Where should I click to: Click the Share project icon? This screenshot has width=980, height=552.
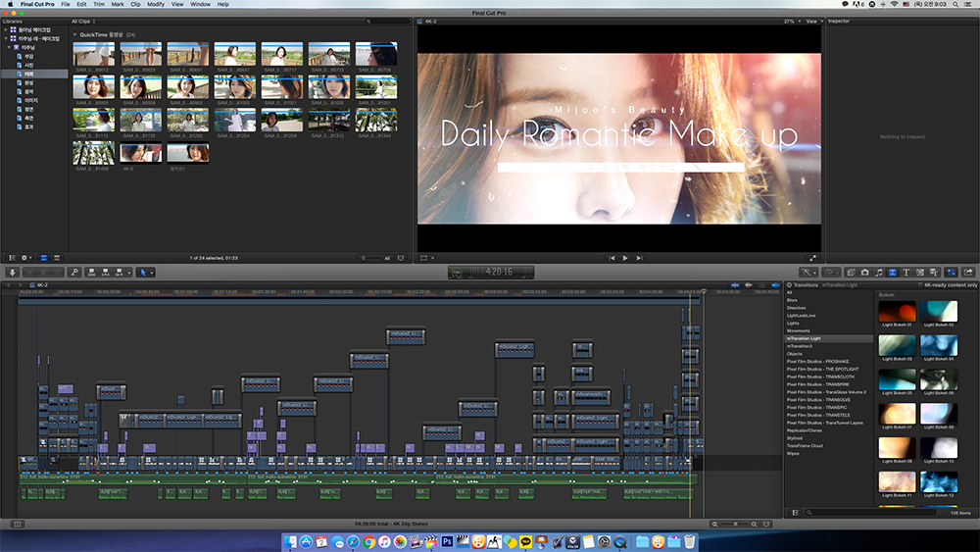(x=968, y=272)
